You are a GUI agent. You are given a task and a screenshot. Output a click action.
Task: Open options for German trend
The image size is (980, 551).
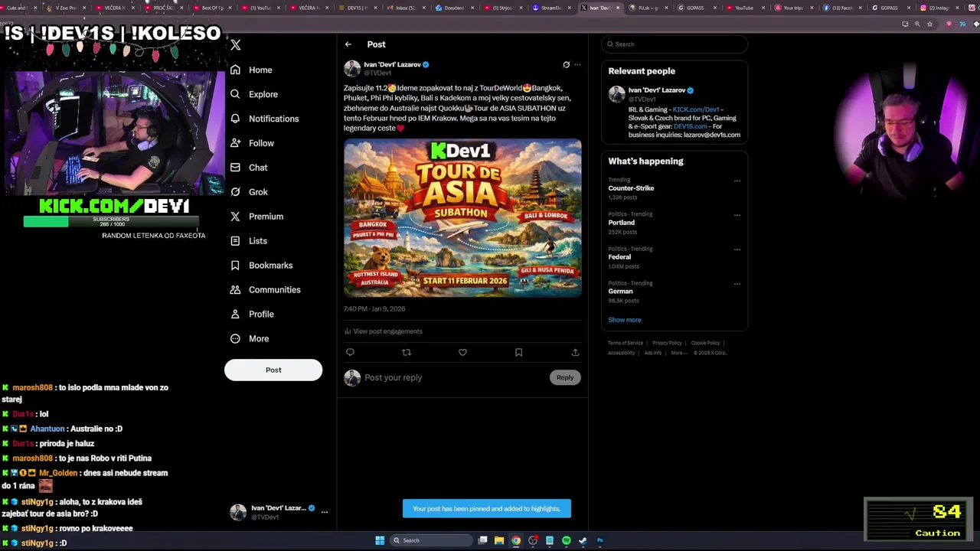coord(737,284)
